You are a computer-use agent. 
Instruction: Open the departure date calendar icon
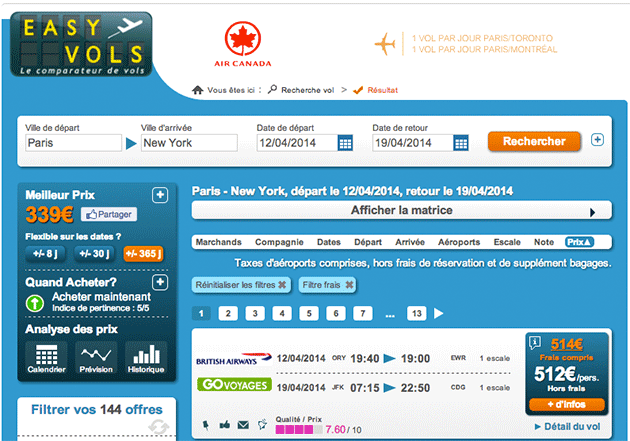tap(345, 143)
